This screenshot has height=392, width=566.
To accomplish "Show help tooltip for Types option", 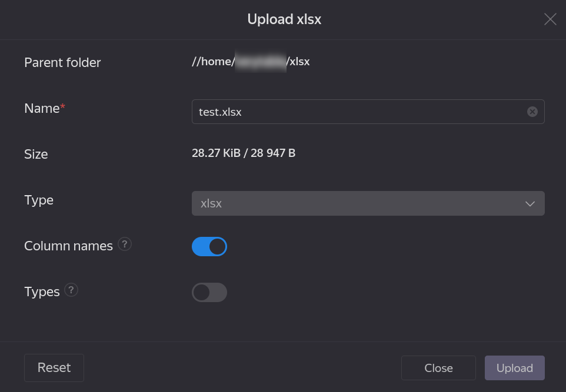I will 71,290.
